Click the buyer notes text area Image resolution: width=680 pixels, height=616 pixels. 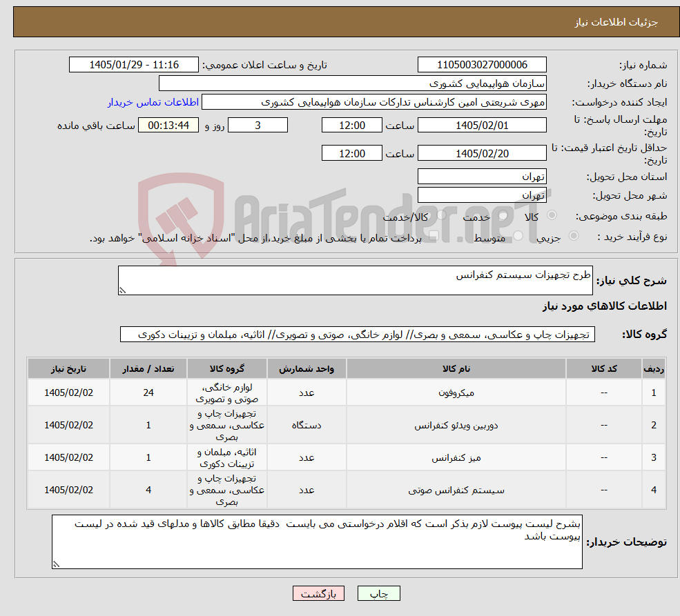[317, 542]
